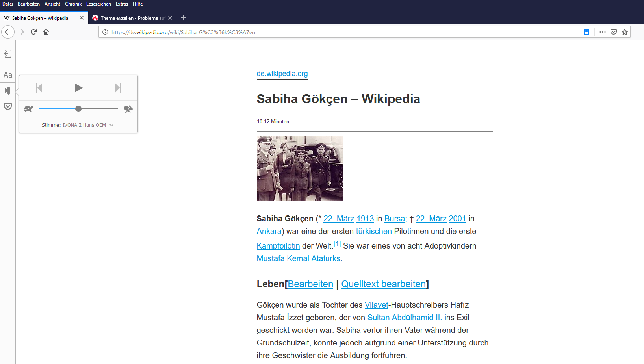Close the Sabiha Gökçen Wikipedia tab
The height and width of the screenshot is (364, 644).
point(82,18)
